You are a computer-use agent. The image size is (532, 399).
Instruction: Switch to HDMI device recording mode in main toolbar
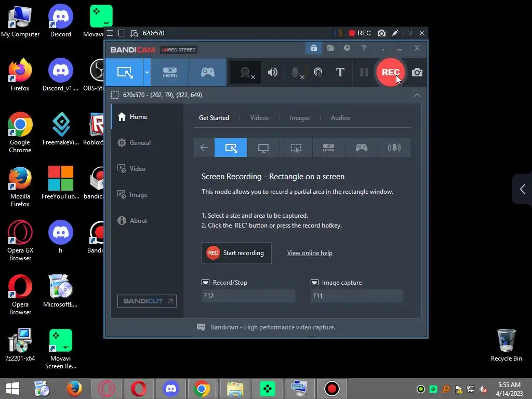tap(170, 72)
